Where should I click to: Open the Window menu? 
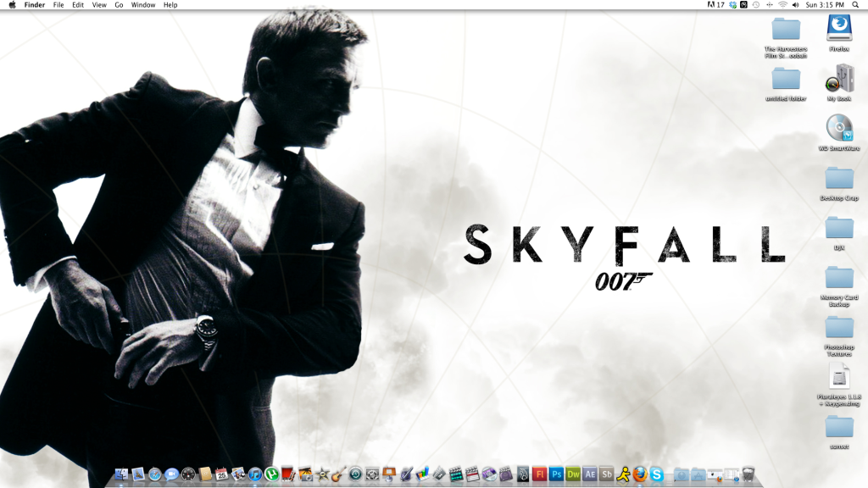[x=142, y=5]
